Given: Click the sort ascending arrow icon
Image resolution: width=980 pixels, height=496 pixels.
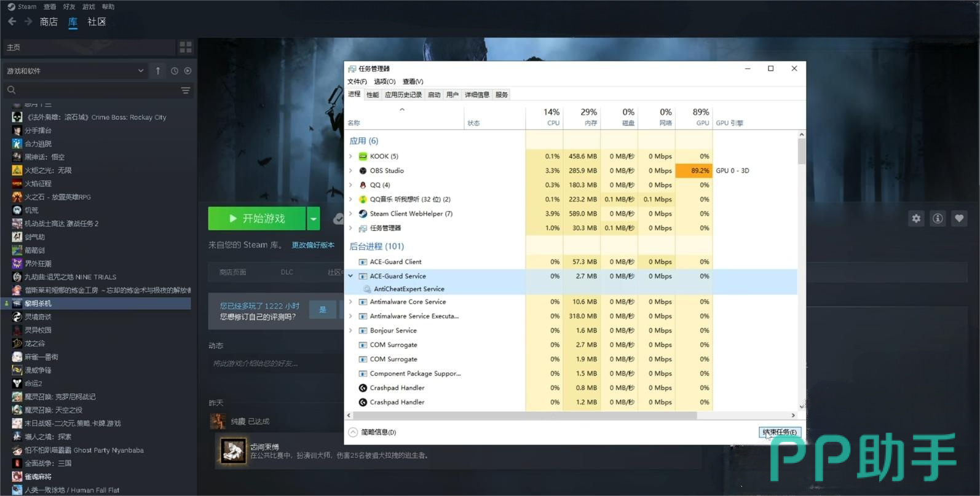Looking at the screenshot, I should (x=158, y=71).
